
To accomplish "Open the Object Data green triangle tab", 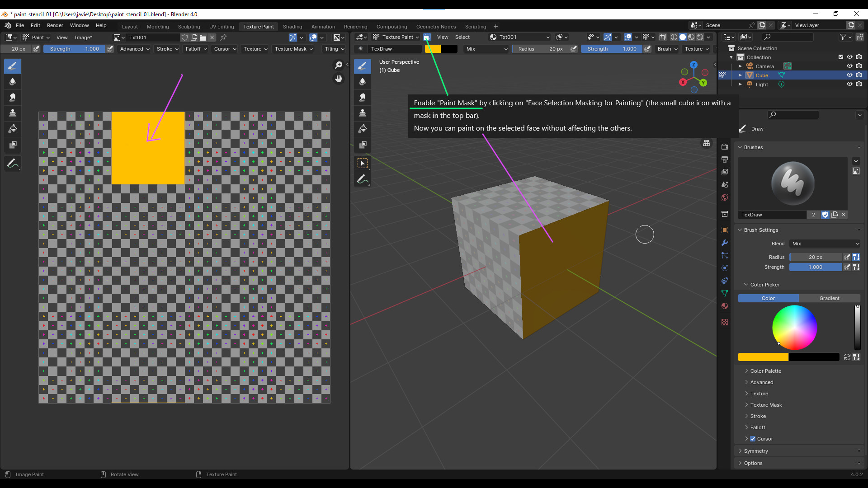I will [x=725, y=293].
